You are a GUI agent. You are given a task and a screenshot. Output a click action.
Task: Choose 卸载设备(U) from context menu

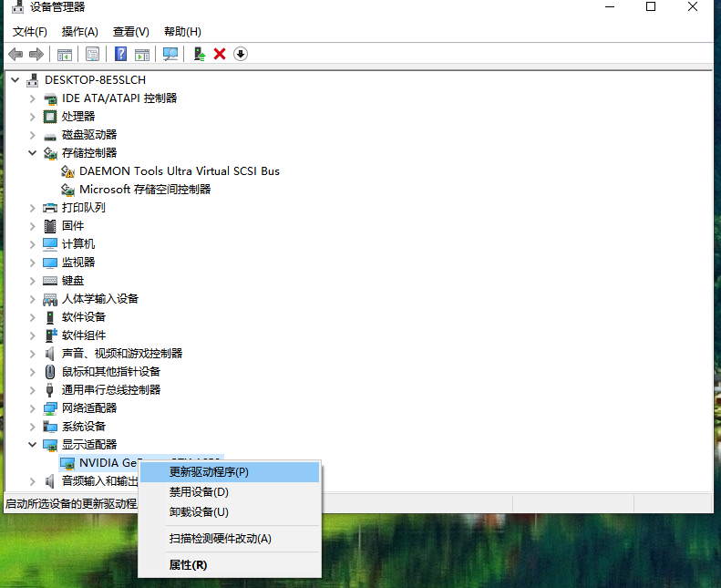230,512
